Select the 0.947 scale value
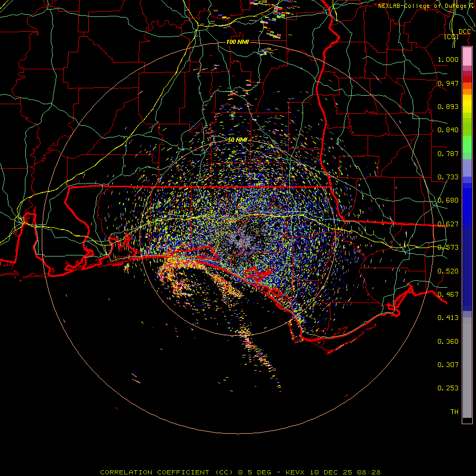This screenshot has width=476, height=476. coord(448,83)
